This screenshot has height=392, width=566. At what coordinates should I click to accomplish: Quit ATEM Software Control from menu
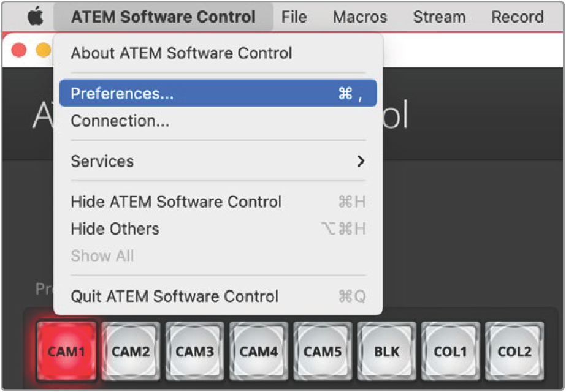click(x=218, y=296)
